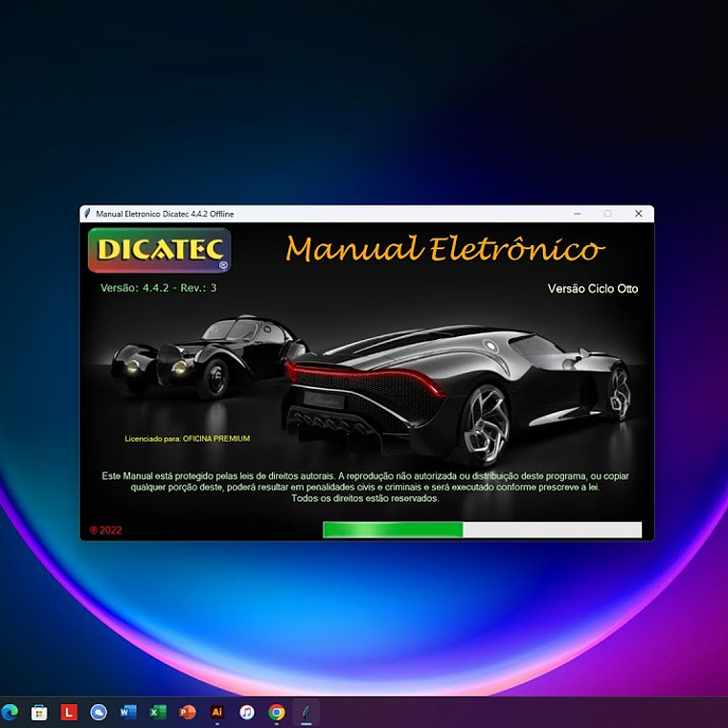Viewport: 728px width, 728px height.
Task: Launch the red L app in taskbar
Action: pyautogui.click(x=69, y=713)
